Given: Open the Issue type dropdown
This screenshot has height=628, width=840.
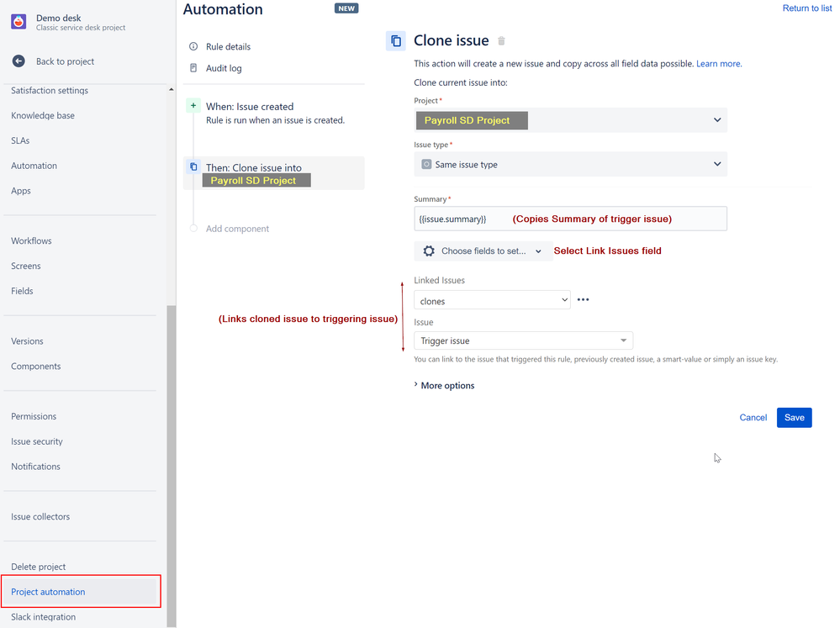Looking at the screenshot, I should tap(571, 165).
